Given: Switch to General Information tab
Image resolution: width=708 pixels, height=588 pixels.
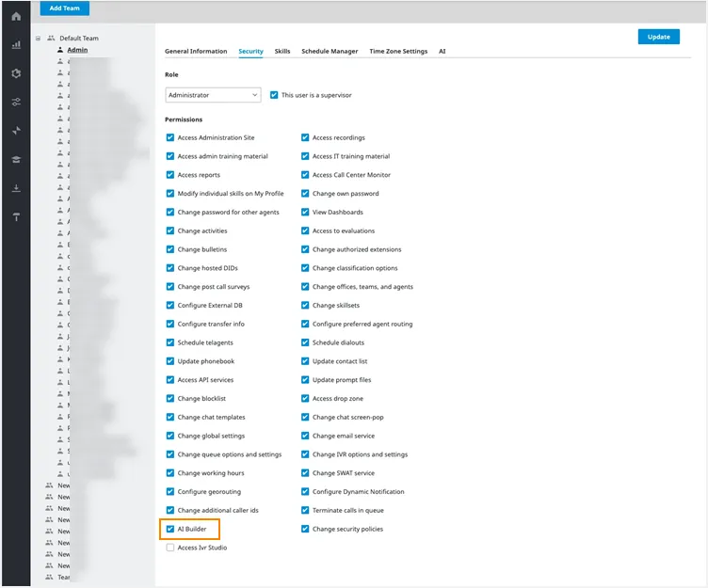Looking at the screenshot, I should (196, 51).
